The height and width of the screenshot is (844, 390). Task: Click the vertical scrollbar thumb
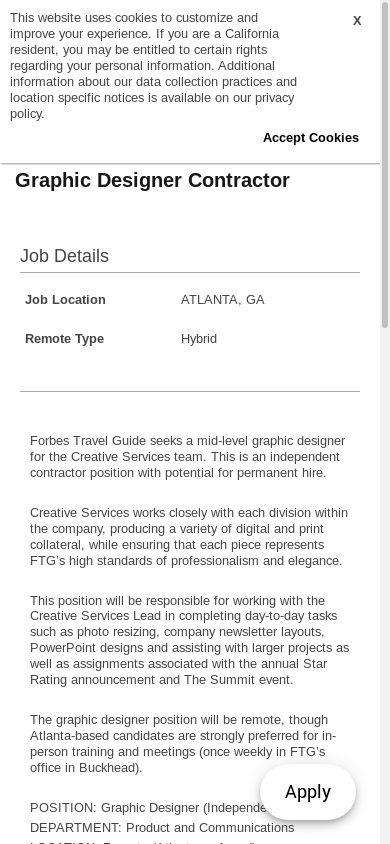(385, 164)
